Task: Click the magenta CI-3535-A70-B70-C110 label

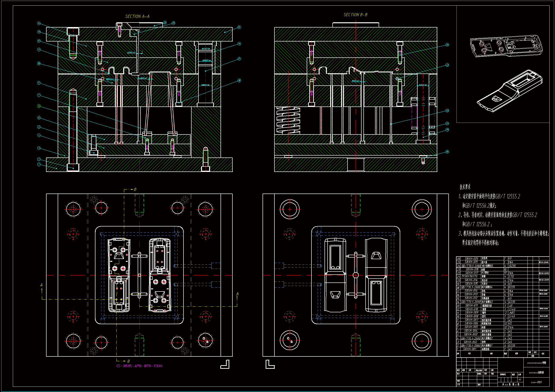Action: tap(139, 366)
